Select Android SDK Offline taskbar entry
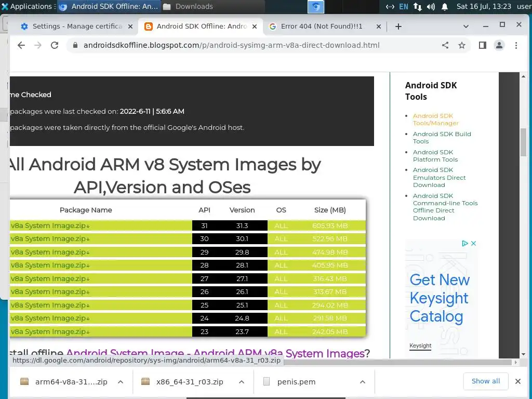The width and height of the screenshot is (532, 399). 109,6
